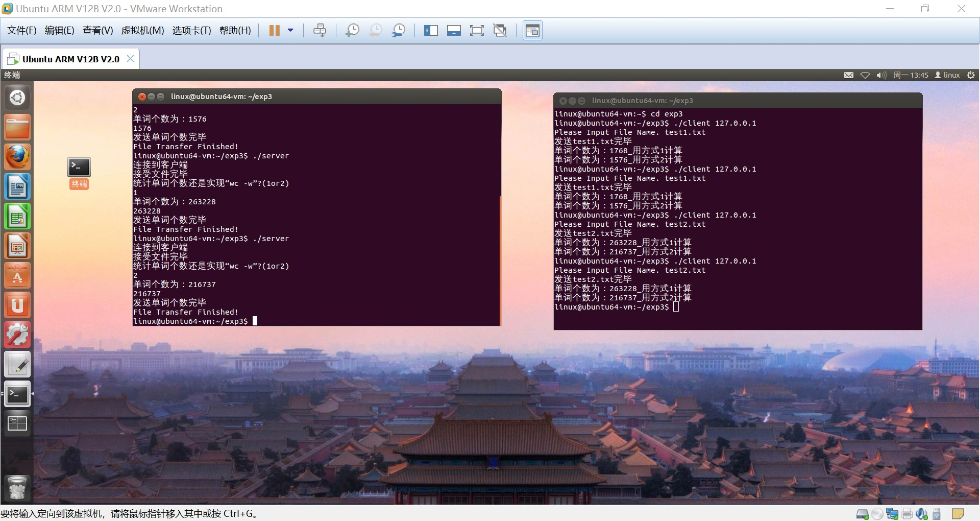Click the right terminal title bar
The width and height of the screenshot is (980, 521).
click(x=738, y=101)
